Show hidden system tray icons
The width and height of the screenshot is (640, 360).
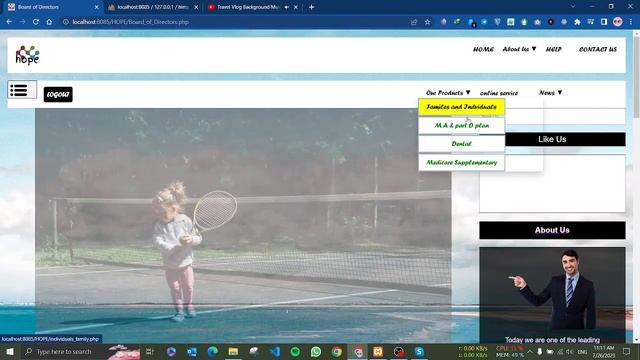coord(530,351)
